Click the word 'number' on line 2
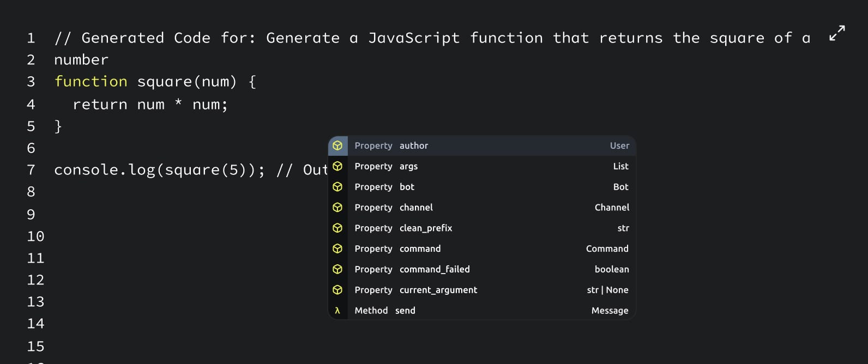 click(x=81, y=60)
